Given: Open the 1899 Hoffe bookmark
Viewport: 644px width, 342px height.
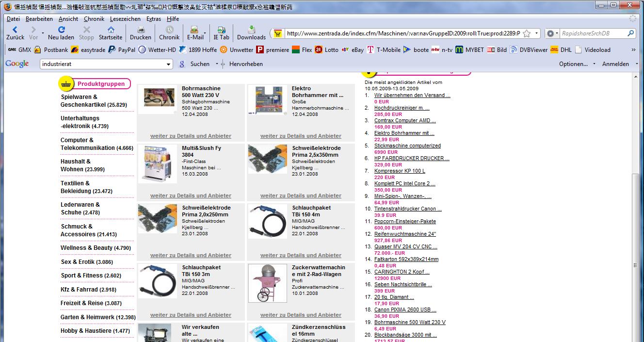Looking at the screenshot, I should coord(198,49).
